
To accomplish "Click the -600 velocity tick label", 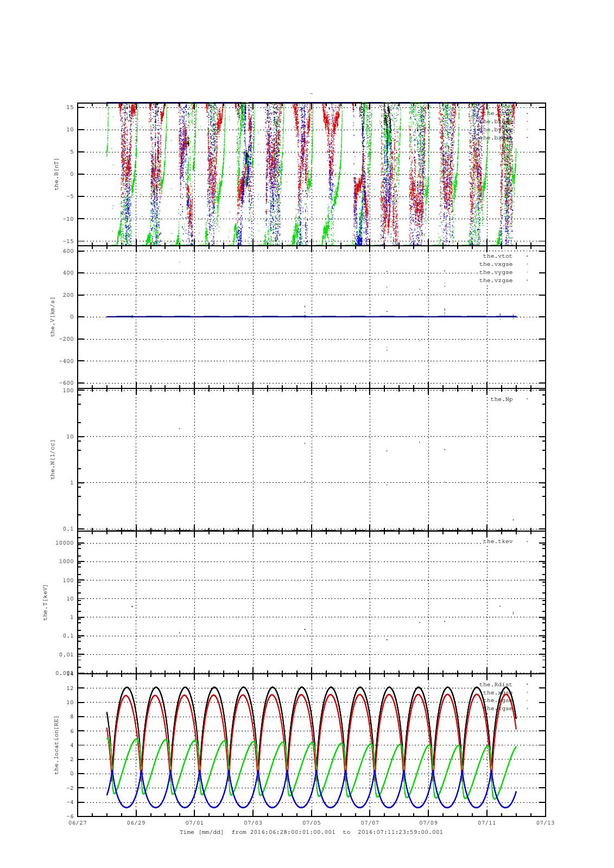I will coord(66,383).
